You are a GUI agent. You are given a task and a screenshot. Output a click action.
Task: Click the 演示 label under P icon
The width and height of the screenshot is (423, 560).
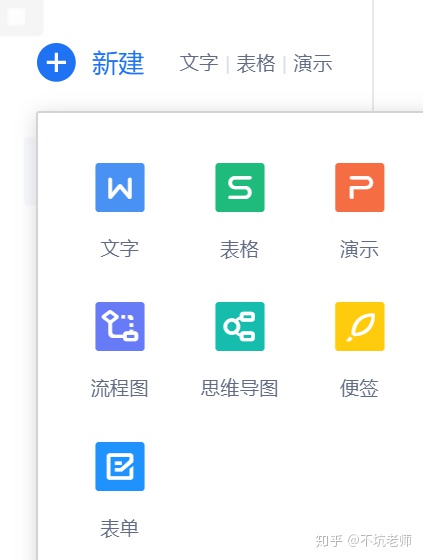359,249
